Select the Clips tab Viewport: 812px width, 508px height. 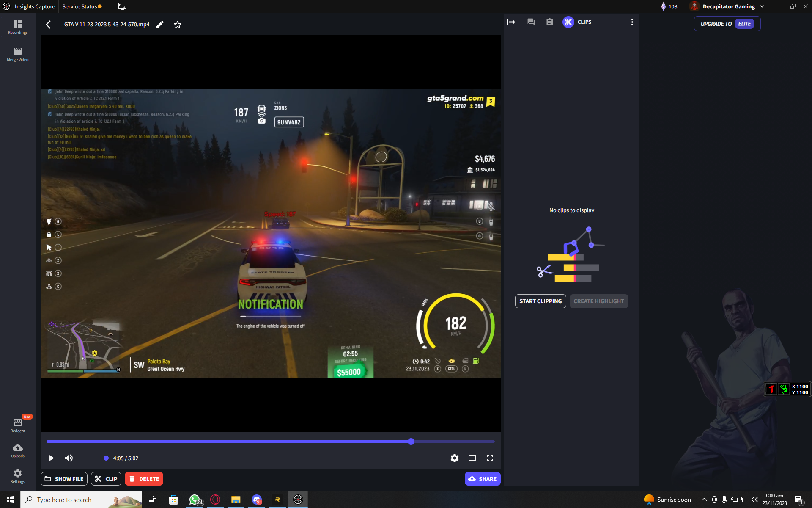click(x=577, y=22)
